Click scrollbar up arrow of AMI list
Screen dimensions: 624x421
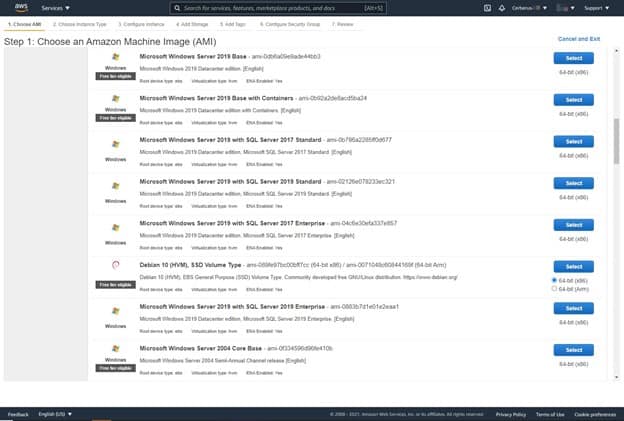616,51
